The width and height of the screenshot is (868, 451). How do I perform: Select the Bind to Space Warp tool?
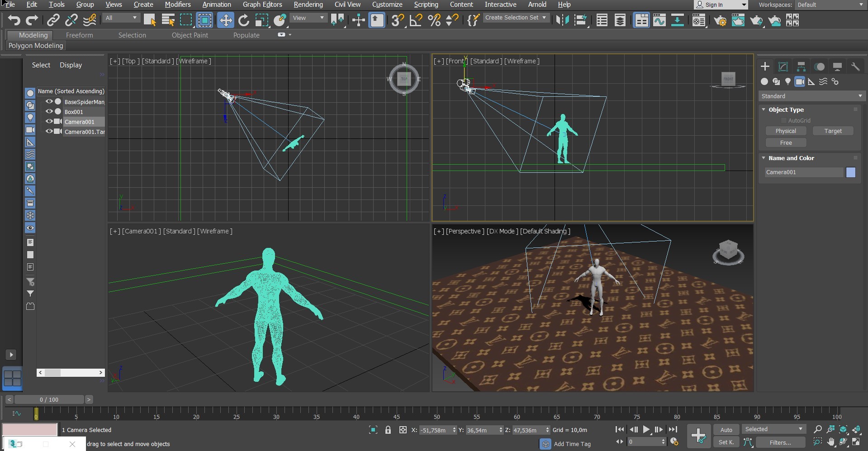(90, 20)
